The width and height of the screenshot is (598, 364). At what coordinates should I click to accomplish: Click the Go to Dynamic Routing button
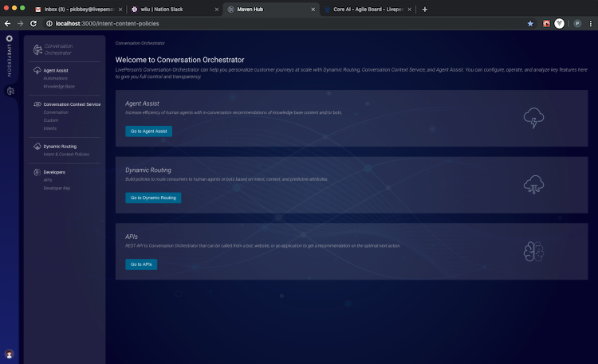click(153, 198)
